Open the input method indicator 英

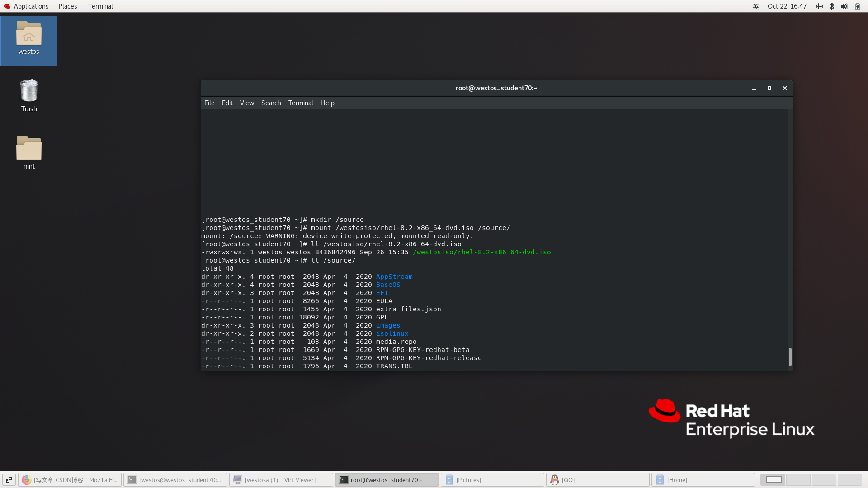click(755, 6)
